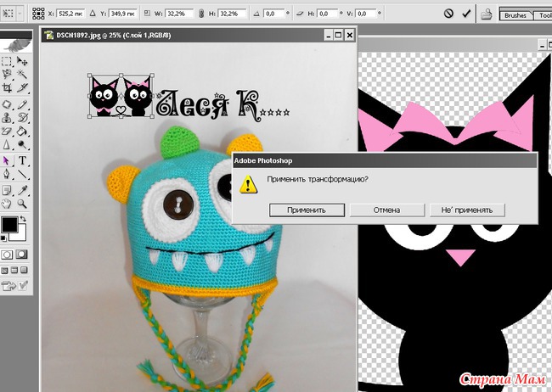The width and height of the screenshot is (552, 392).
Task: Click the Отмена button in dialog
Action: [x=386, y=209]
